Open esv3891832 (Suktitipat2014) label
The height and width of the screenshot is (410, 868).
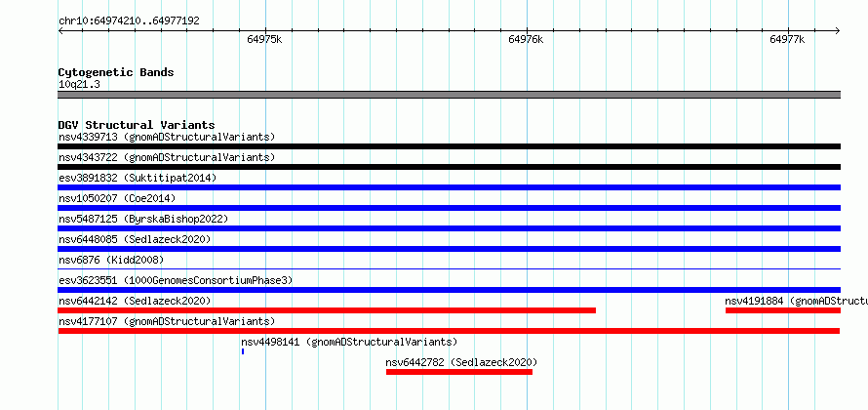pyautogui.click(x=138, y=178)
